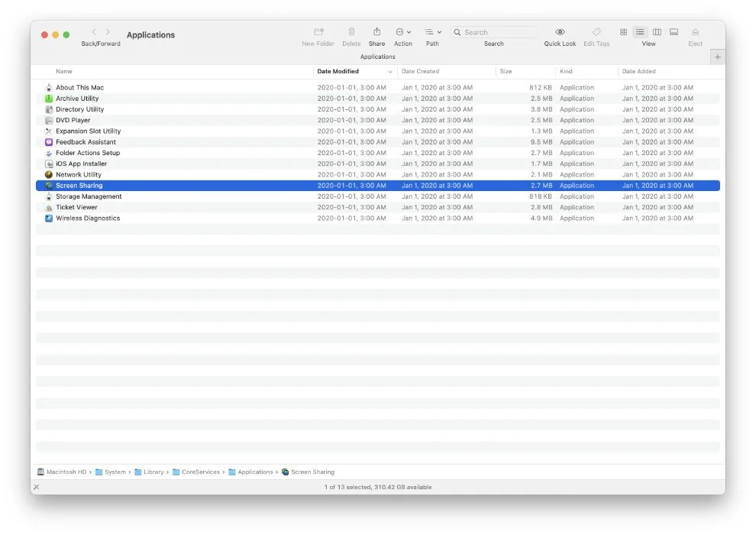
Task: Select the About This Mac icon
Action: 49,87
